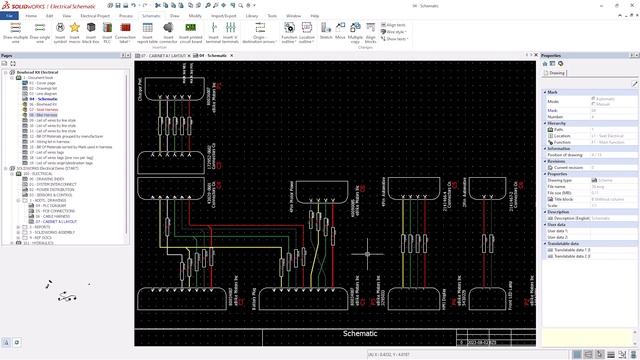
Task: Open the Draw ribbon tab
Action: pos(175,16)
